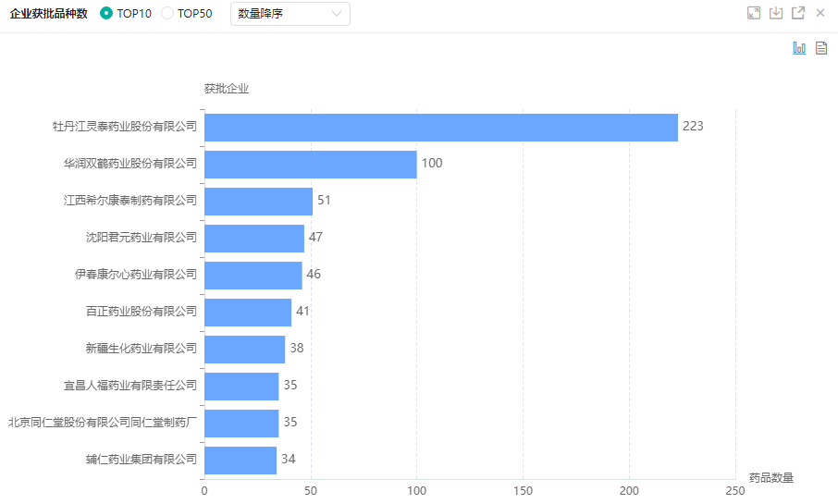Click the value label 41
The height and width of the screenshot is (504, 838).
(x=303, y=311)
